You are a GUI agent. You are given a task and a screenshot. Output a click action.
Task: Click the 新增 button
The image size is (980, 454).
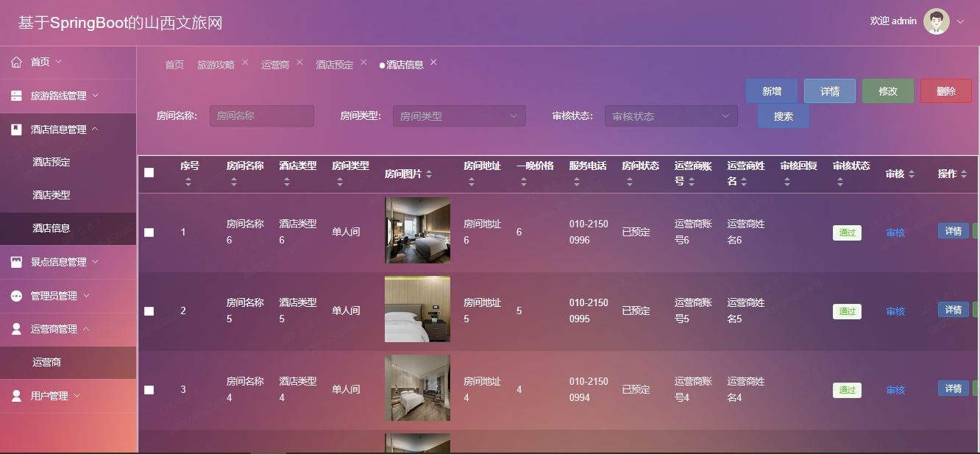[772, 91]
